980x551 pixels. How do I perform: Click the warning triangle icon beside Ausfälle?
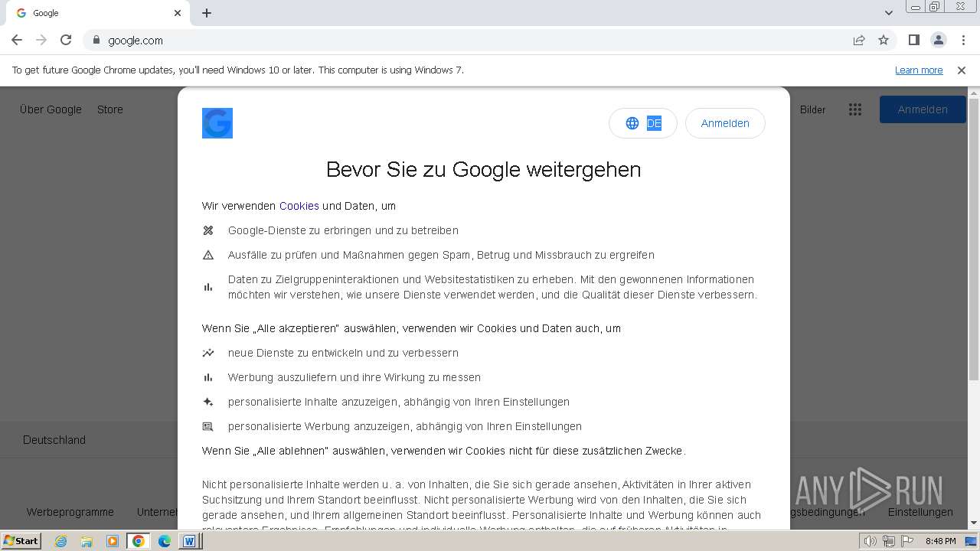[208, 255]
